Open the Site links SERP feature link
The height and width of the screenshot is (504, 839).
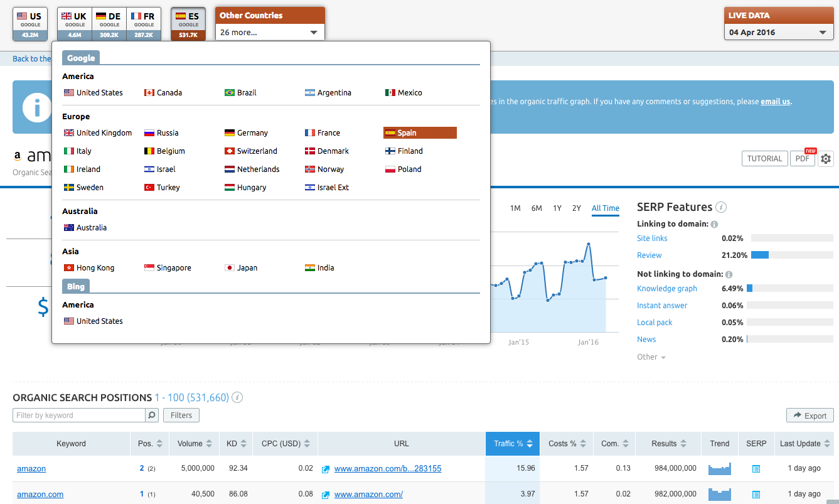tap(652, 239)
